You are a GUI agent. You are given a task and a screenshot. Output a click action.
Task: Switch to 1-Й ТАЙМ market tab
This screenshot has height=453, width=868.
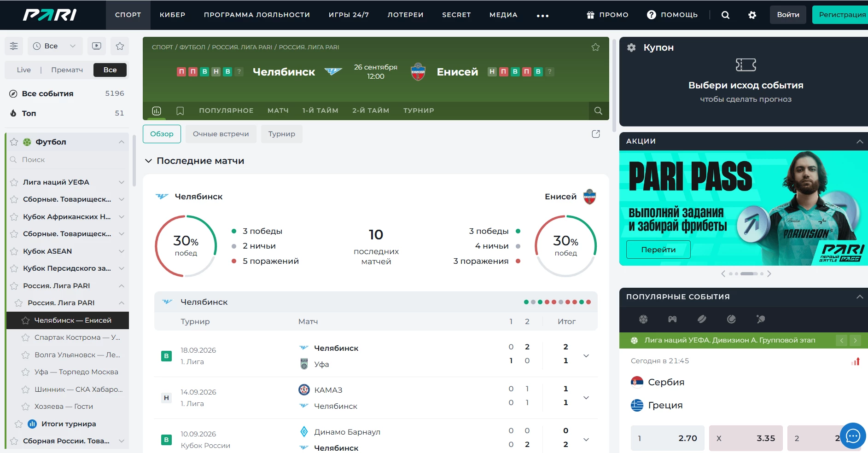pyautogui.click(x=320, y=110)
